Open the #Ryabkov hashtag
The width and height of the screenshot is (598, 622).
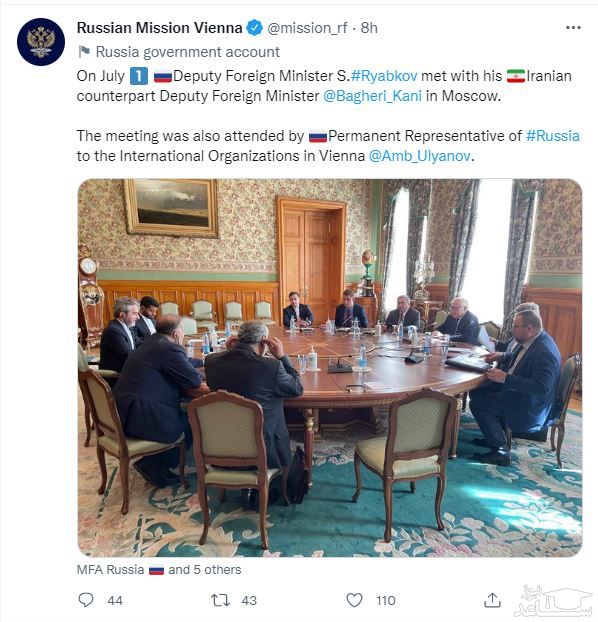[384, 76]
